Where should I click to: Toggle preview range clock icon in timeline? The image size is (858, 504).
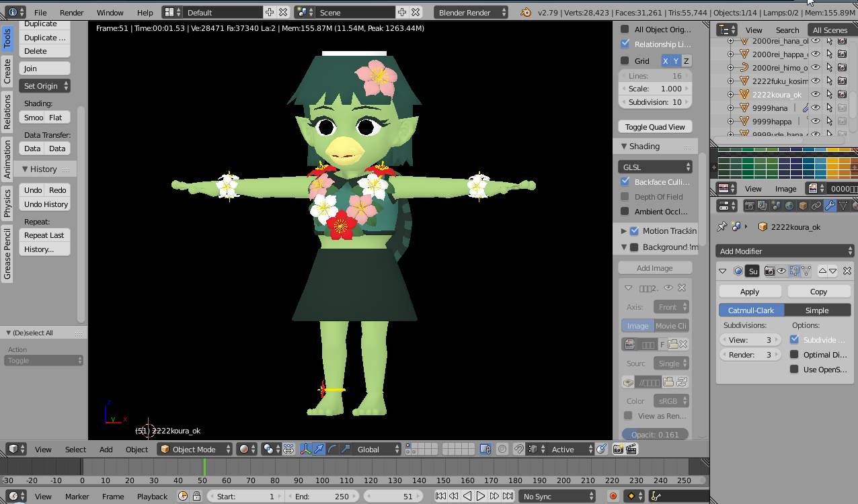pyautogui.click(x=183, y=496)
